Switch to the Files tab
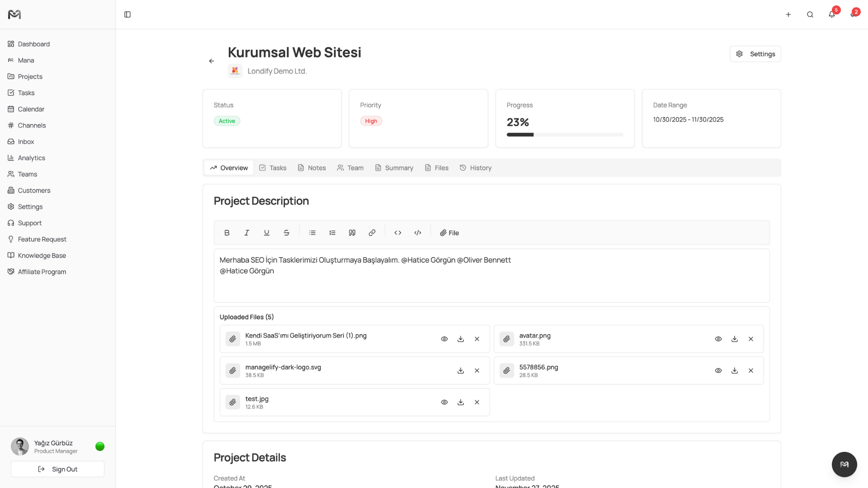 436,168
